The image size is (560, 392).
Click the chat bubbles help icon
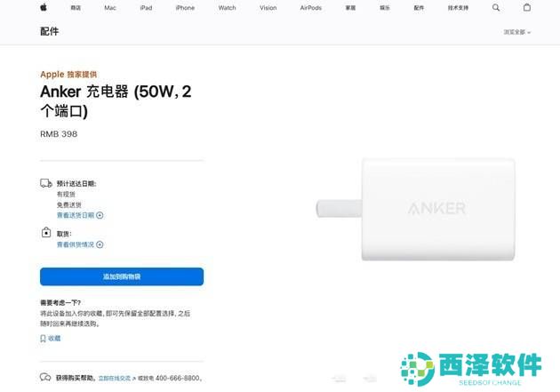pyautogui.click(x=45, y=377)
